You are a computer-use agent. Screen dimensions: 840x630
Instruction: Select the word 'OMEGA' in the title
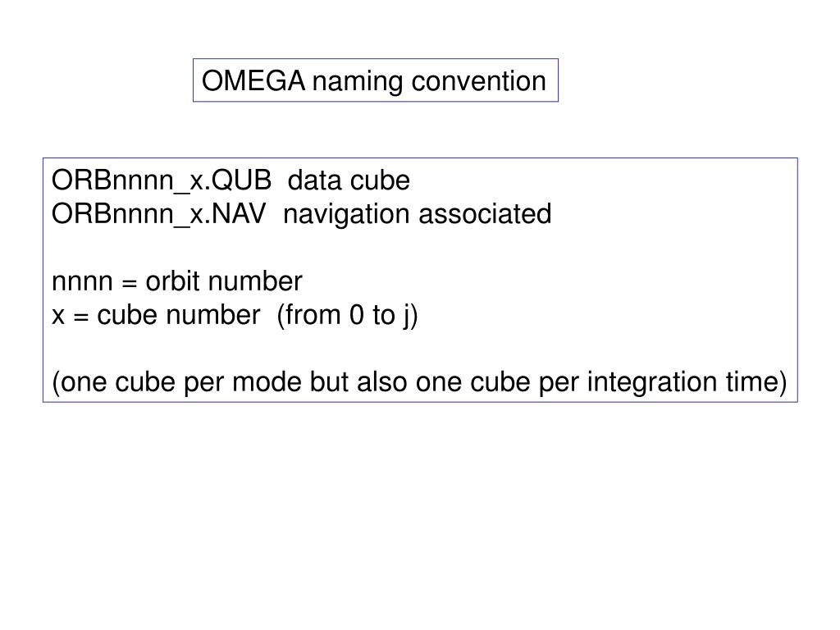pos(253,81)
